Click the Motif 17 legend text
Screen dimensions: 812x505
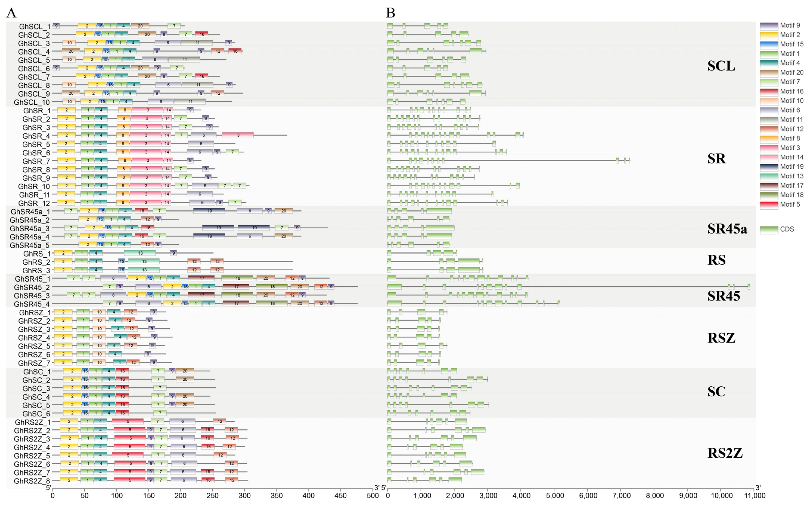[x=792, y=186]
